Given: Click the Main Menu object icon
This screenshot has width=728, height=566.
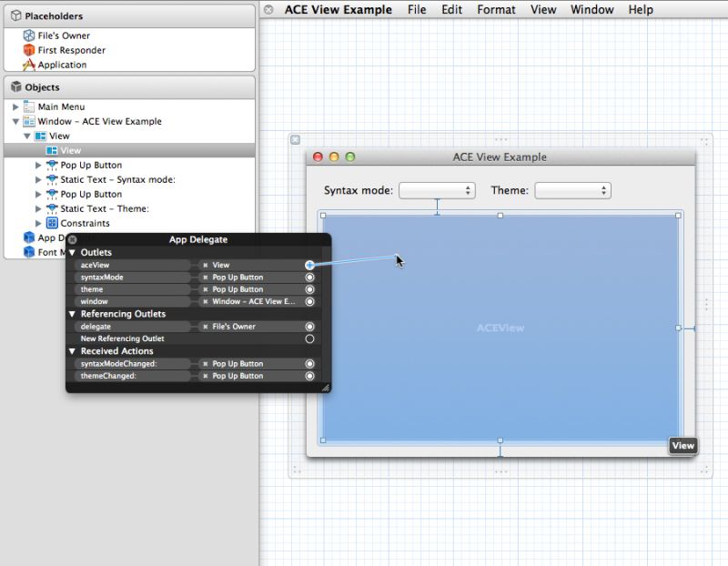Looking at the screenshot, I should pos(29,106).
